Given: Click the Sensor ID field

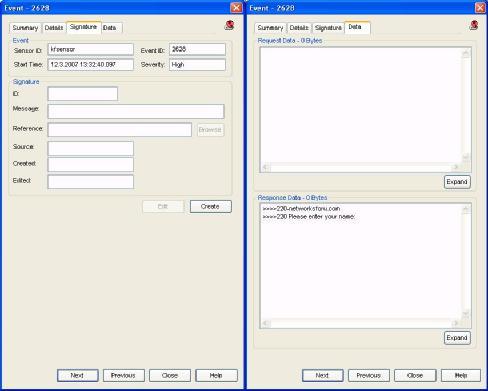Looking at the screenshot, I should pos(91,49).
